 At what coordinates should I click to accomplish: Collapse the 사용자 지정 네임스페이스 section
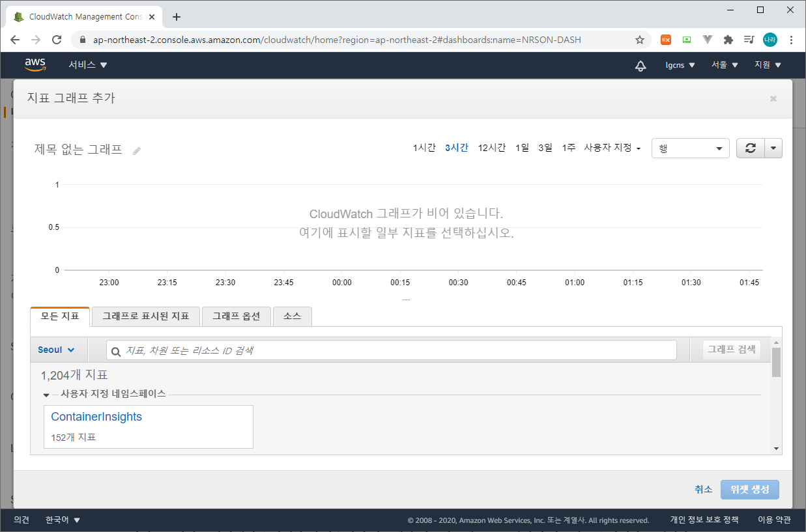pyautogui.click(x=46, y=395)
